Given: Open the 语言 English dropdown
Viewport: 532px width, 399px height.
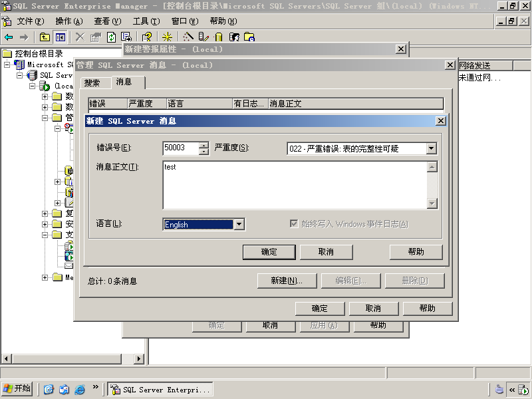Looking at the screenshot, I should point(239,224).
